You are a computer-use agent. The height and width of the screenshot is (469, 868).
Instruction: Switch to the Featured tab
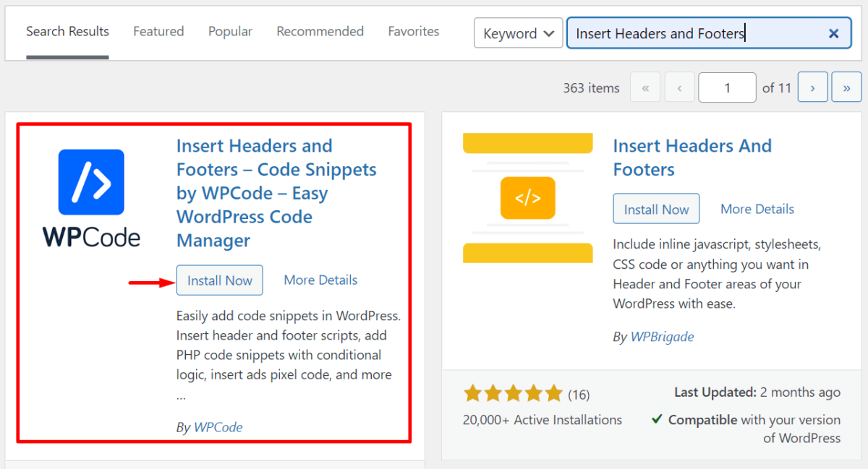(158, 31)
